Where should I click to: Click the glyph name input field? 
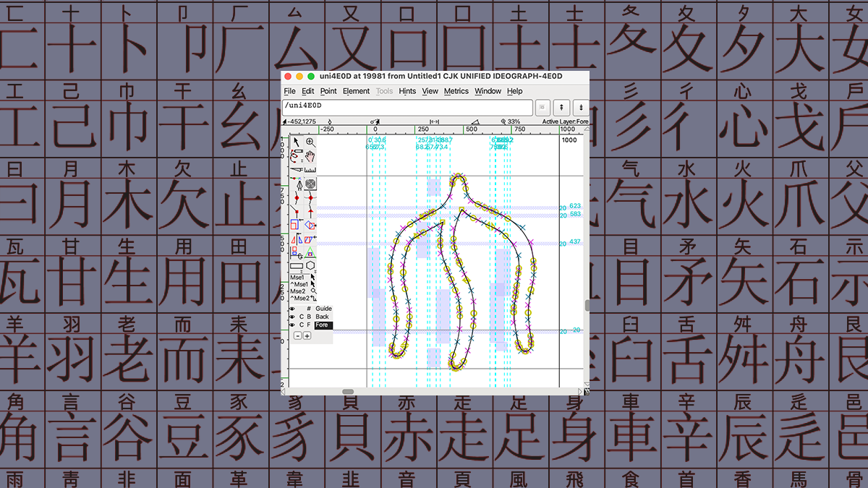(407, 106)
